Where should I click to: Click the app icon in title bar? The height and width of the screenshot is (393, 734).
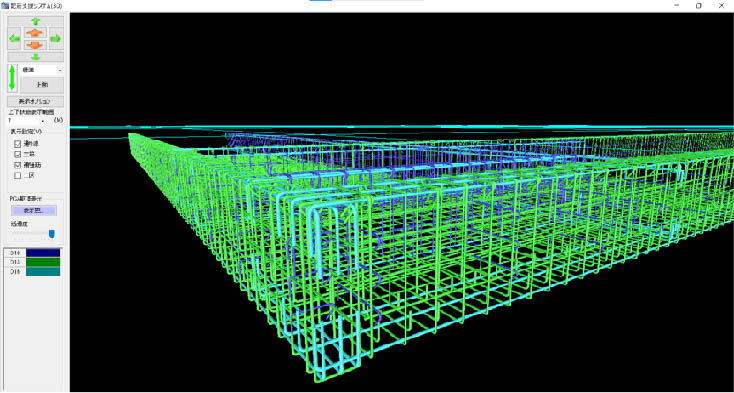(x=6, y=6)
